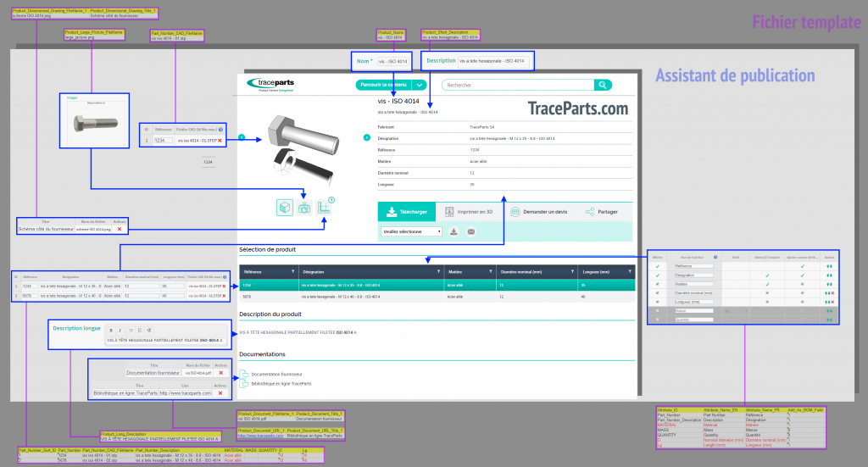This screenshot has height=467, width=868.
Task: Open the dimensional drawing icon
Action: [x=325, y=207]
